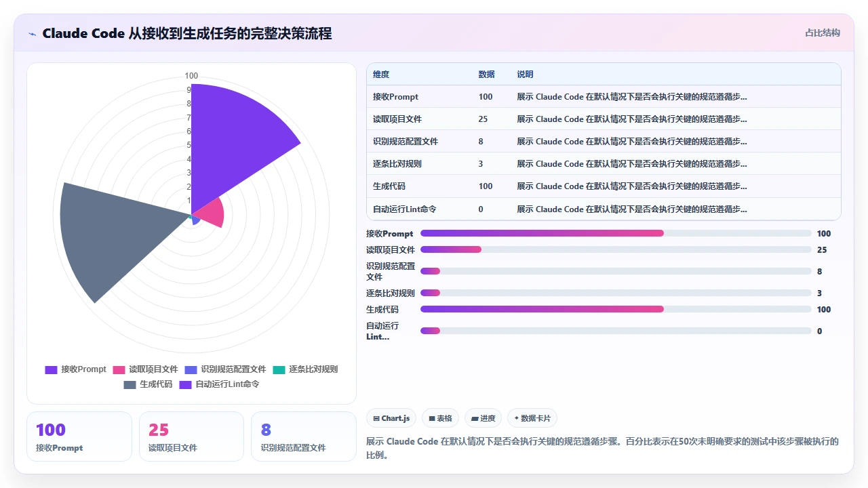Toggle the 自动运行Lint命令 legend entry
The width and height of the screenshot is (868, 488).
219,384
